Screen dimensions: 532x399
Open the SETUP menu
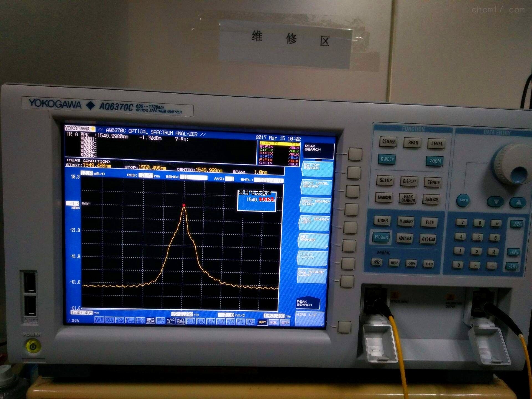[x=386, y=180]
